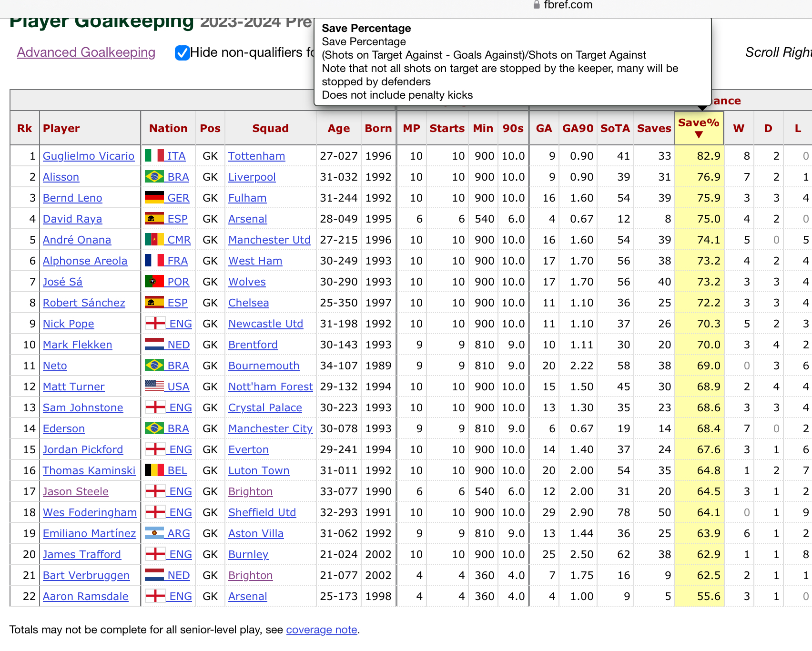Sort by the Age column header
812x651 pixels.
click(338, 128)
